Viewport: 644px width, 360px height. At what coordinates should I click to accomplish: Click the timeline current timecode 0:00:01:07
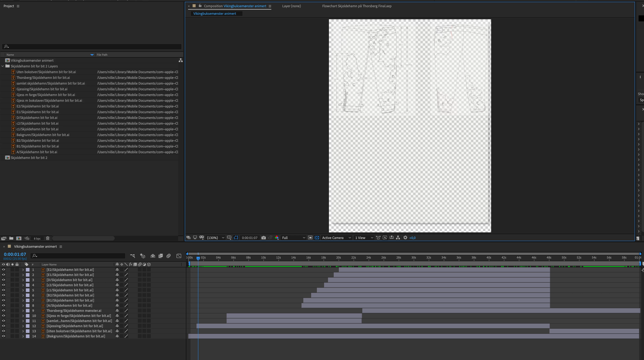coord(15,254)
